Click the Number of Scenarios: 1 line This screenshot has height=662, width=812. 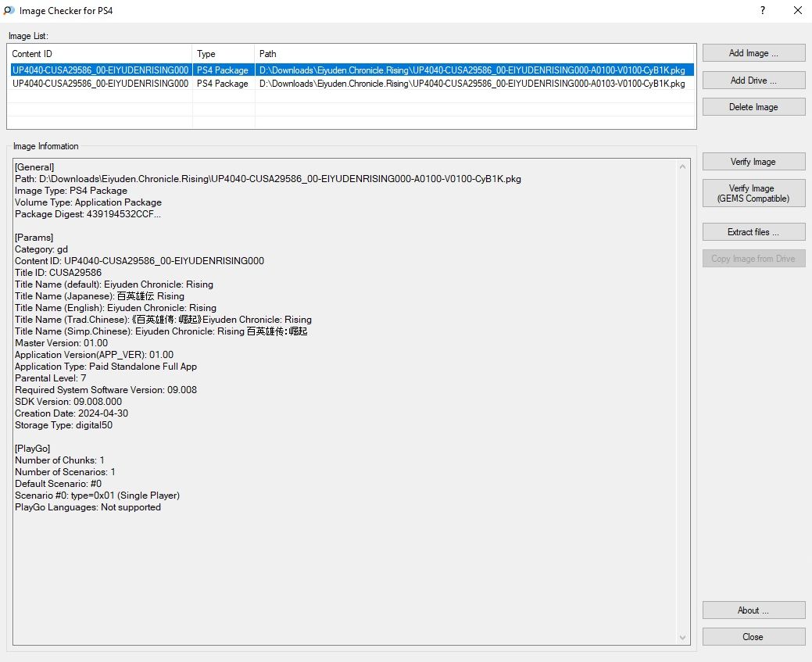(65, 472)
